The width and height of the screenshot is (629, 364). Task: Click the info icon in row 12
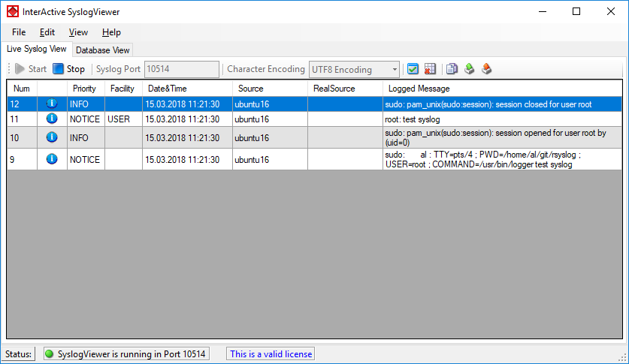coord(52,104)
